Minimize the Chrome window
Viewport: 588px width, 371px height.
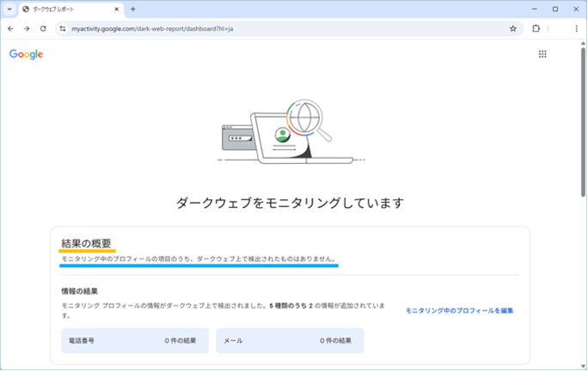tap(532, 9)
